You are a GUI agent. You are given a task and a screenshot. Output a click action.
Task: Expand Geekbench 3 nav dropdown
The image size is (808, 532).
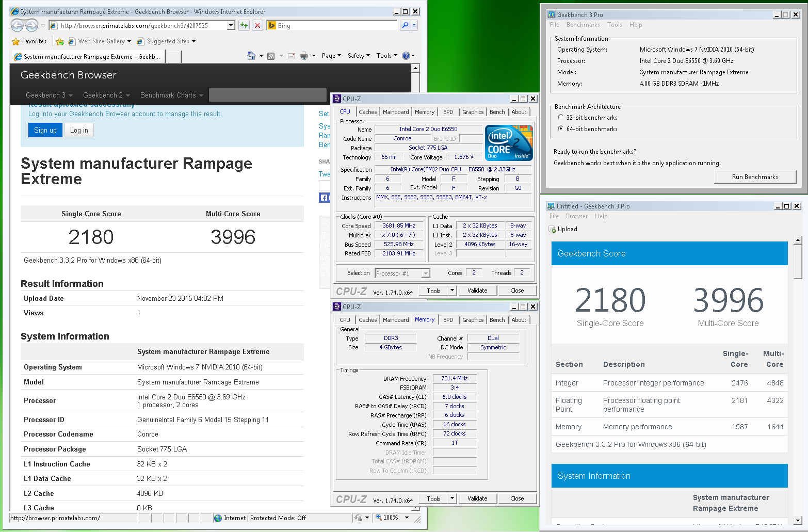pos(50,95)
